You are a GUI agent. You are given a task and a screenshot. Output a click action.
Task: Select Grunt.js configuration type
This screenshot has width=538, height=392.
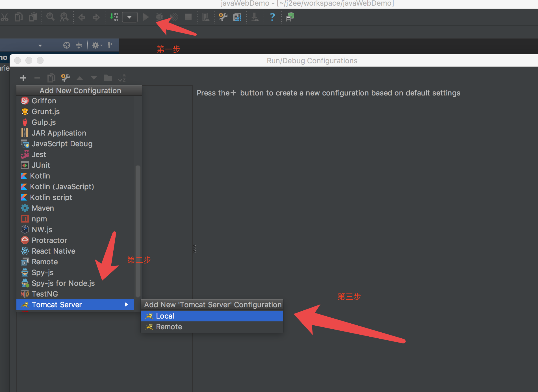pyautogui.click(x=75, y=112)
